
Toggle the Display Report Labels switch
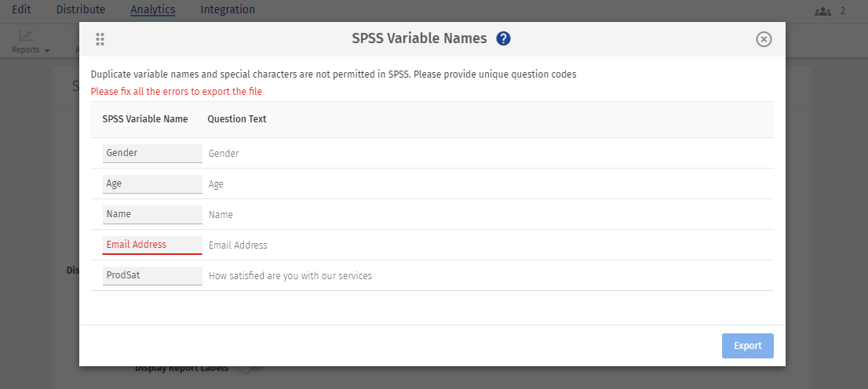coord(251,368)
